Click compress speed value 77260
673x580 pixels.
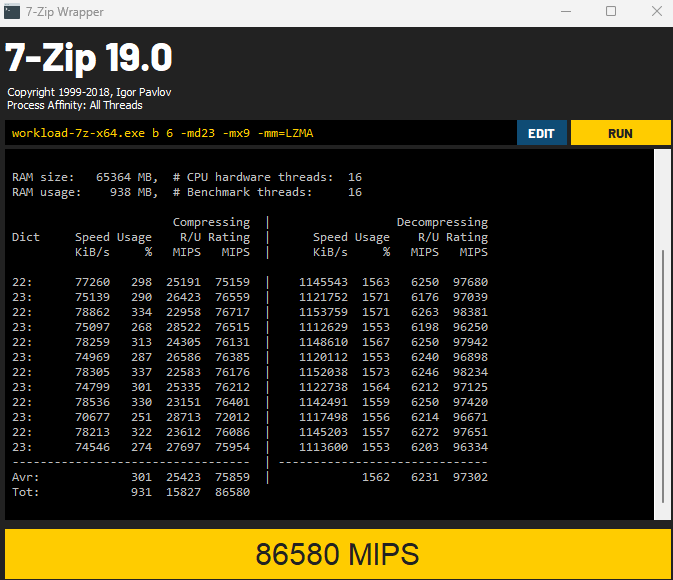point(92,282)
